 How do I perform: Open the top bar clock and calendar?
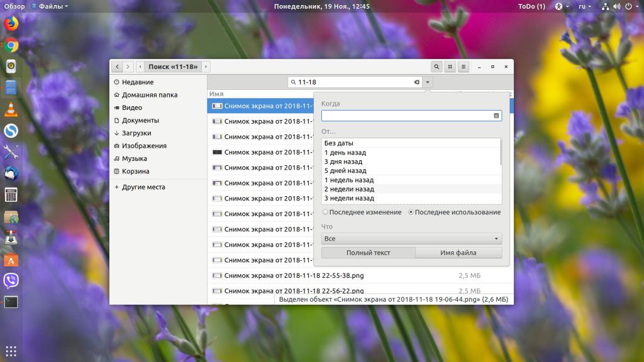[x=321, y=6]
